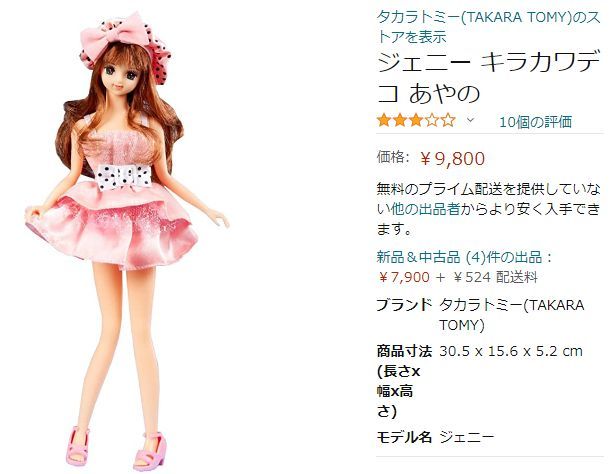Click the model name value ジェニー
The width and height of the screenshot is (612, 474).
tap(467, 437)
